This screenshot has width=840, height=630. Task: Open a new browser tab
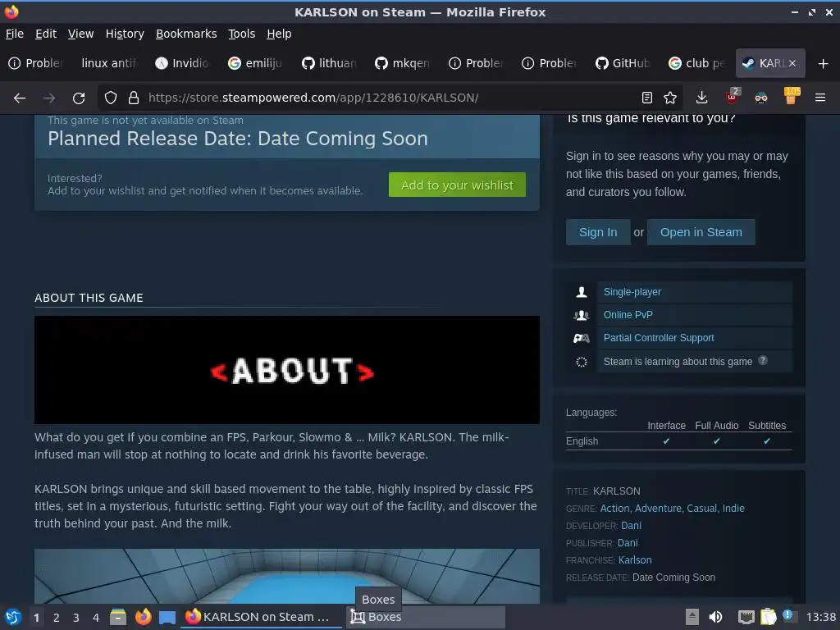(x=823, y=64)
